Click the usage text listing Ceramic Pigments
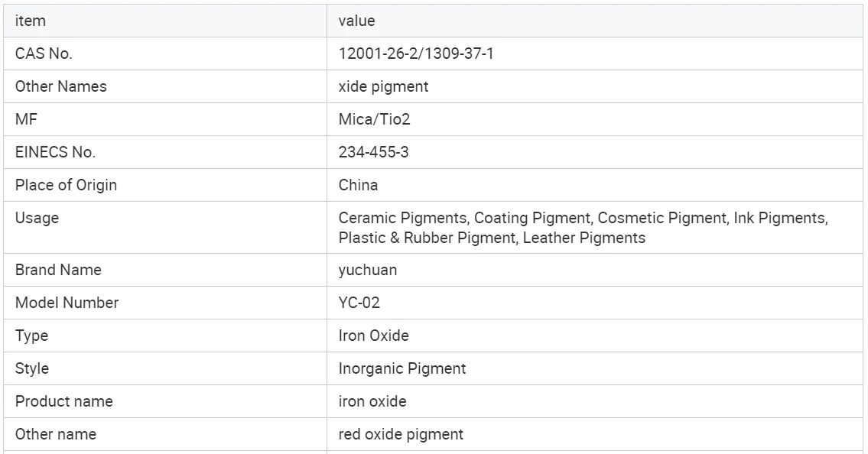 point(583,227)
